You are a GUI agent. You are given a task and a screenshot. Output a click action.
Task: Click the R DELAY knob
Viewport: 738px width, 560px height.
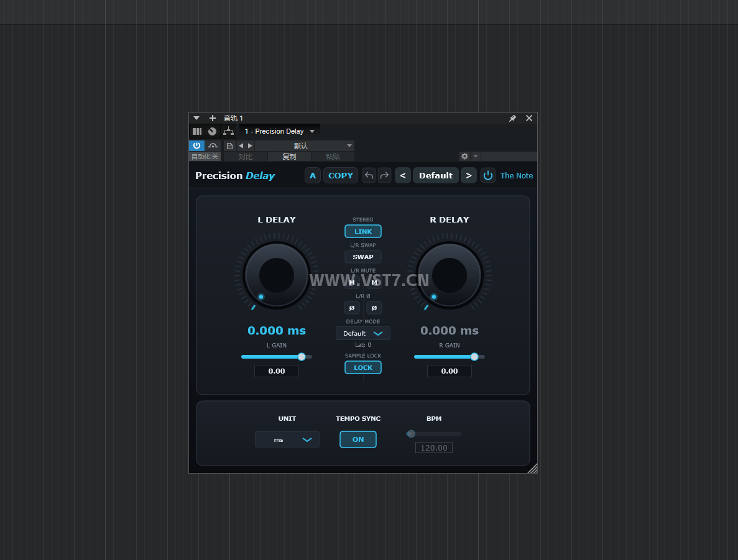450,276
